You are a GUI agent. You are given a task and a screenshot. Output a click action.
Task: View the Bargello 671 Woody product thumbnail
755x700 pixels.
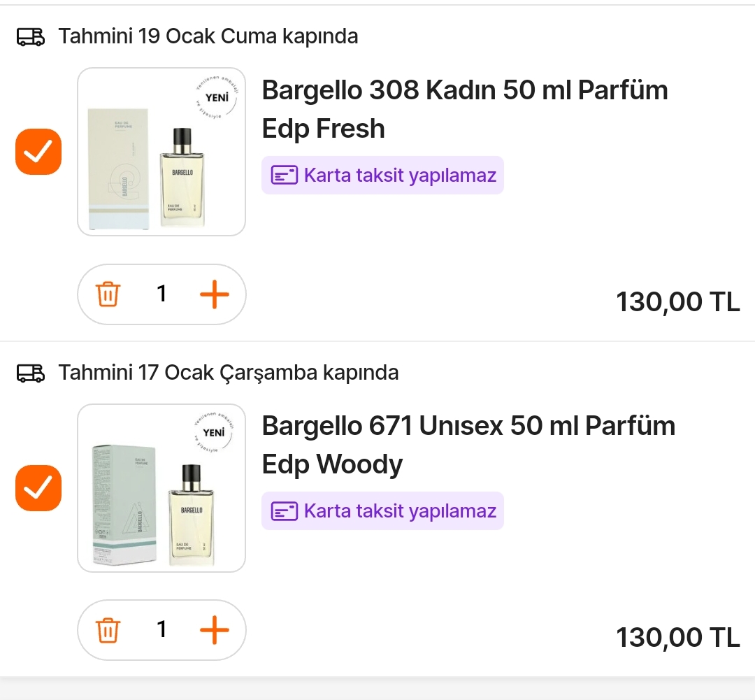[x=161, y=487]
